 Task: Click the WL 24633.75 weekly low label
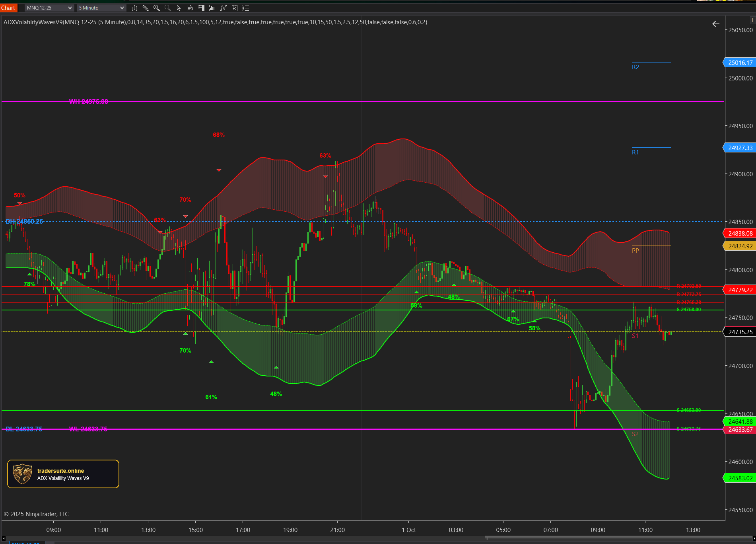pos(88,429)
